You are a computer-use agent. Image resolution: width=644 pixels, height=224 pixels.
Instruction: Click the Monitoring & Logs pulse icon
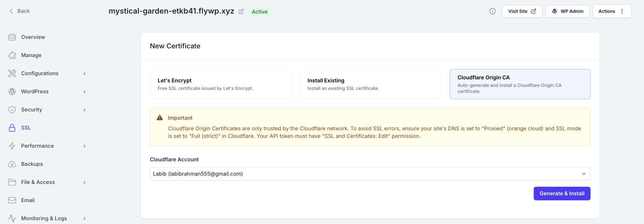[x=12, y=218]
